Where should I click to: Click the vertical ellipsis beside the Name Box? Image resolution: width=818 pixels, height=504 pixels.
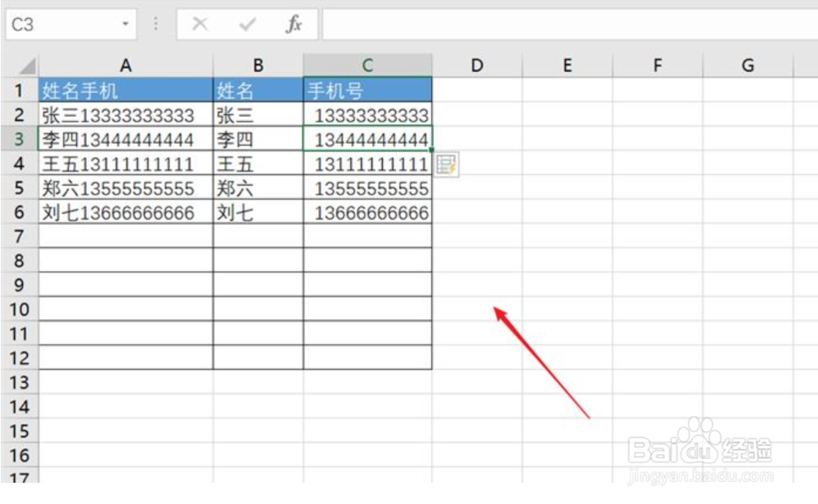click(155, 24)
